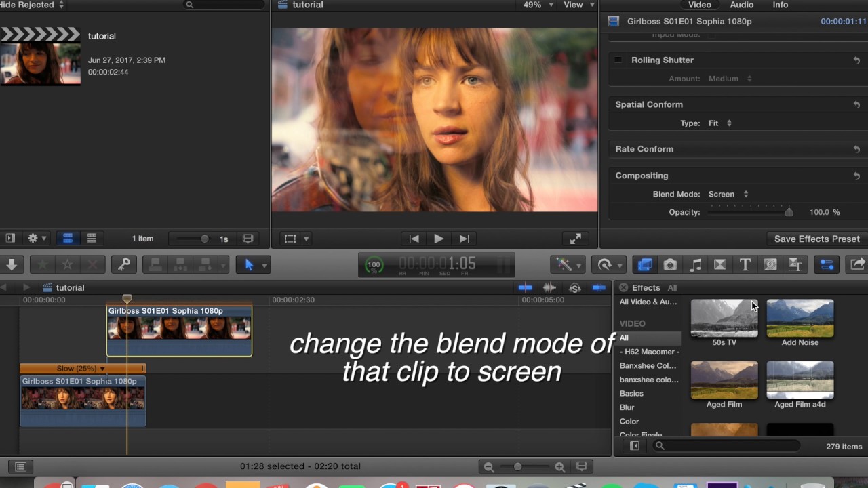Click the clip appearance filmstrip icon

click(x=248, y=239)
